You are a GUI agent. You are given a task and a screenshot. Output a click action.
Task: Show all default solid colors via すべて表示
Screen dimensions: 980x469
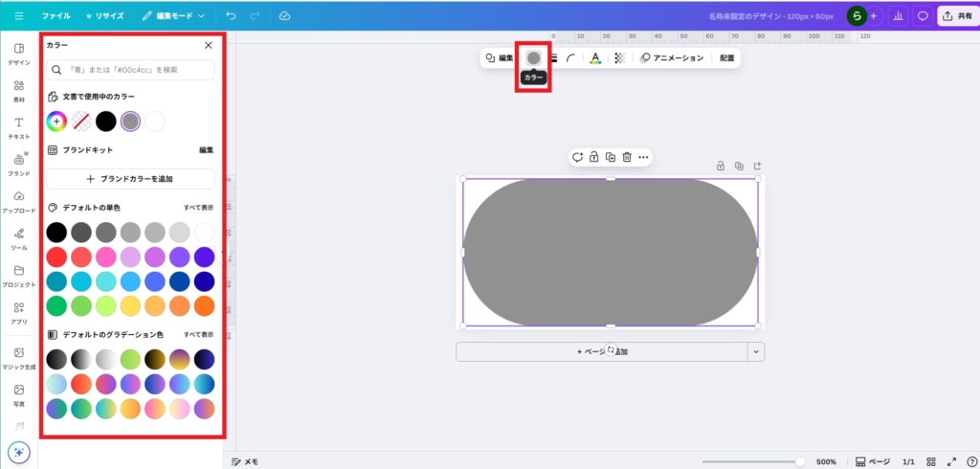coord(199,208)
